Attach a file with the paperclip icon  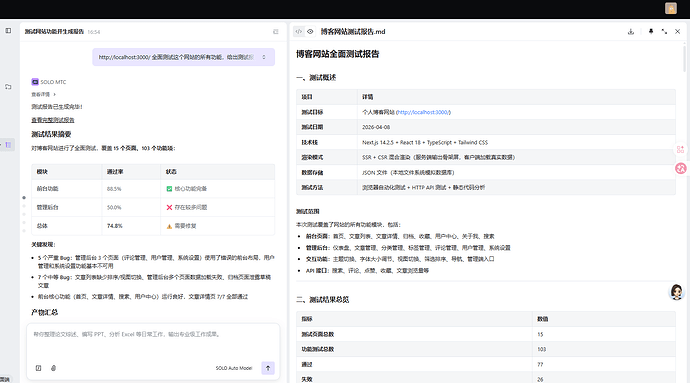coord(53,368)
